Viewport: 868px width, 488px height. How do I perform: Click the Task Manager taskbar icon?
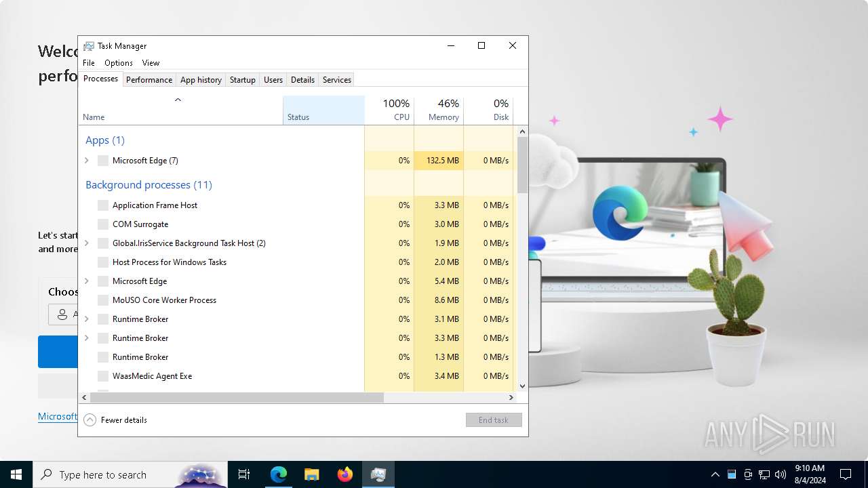378,474
